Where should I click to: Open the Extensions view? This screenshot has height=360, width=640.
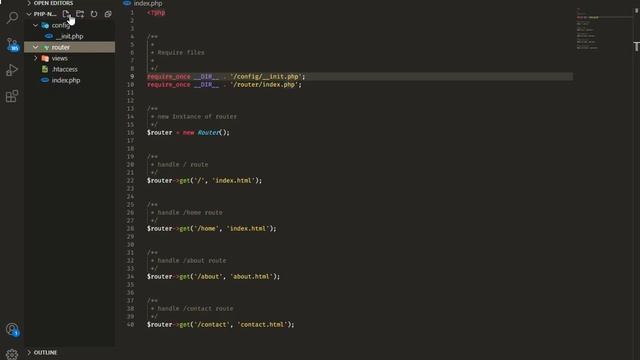(x=12, y=96)
